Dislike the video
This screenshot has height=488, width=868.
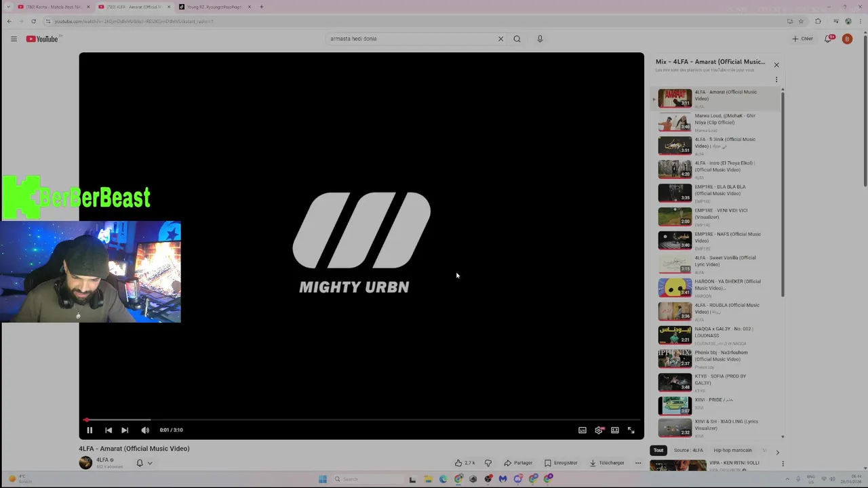click(x=488, y=463)
